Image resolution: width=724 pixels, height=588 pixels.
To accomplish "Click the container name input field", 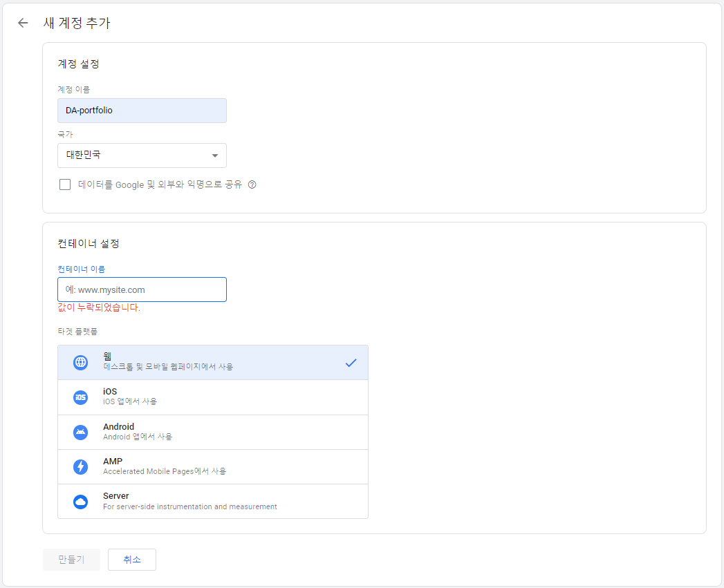I will pos(142,290).
